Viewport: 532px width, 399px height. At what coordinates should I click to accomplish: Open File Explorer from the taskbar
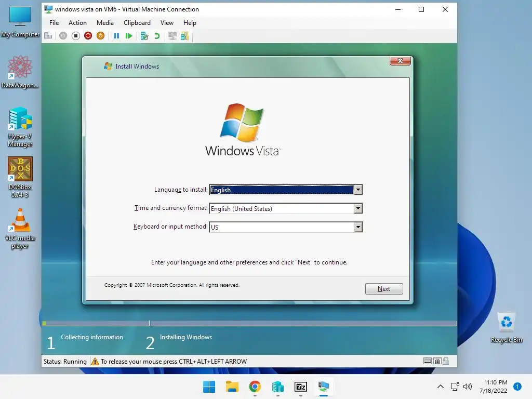pyautogui.click(x=232, y=387)
